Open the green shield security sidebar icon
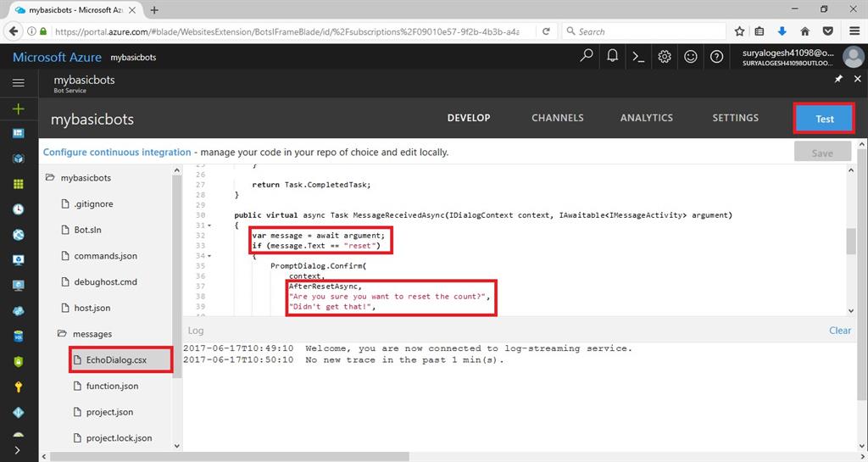 point(19,361)
